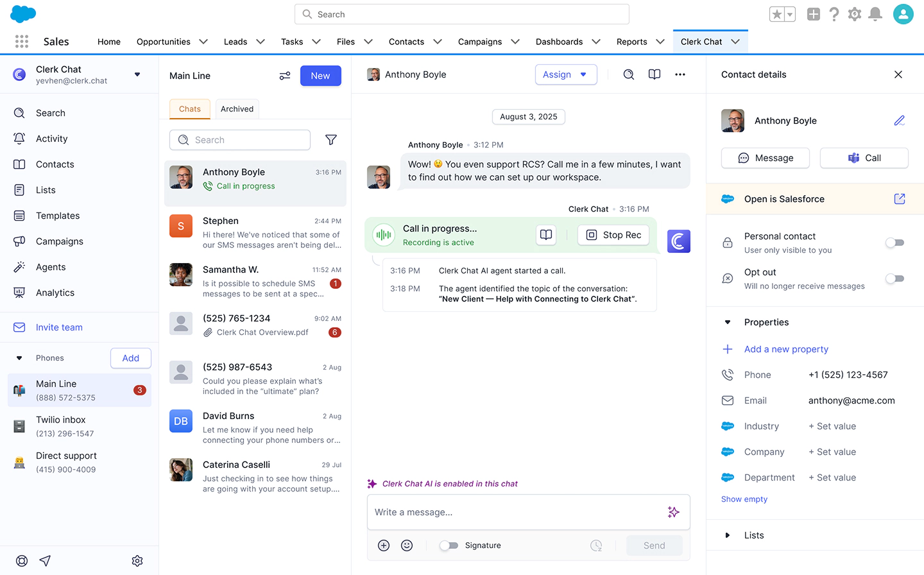Open the Salesforce help question mark

pyautogui.click(x=834, y=14)
